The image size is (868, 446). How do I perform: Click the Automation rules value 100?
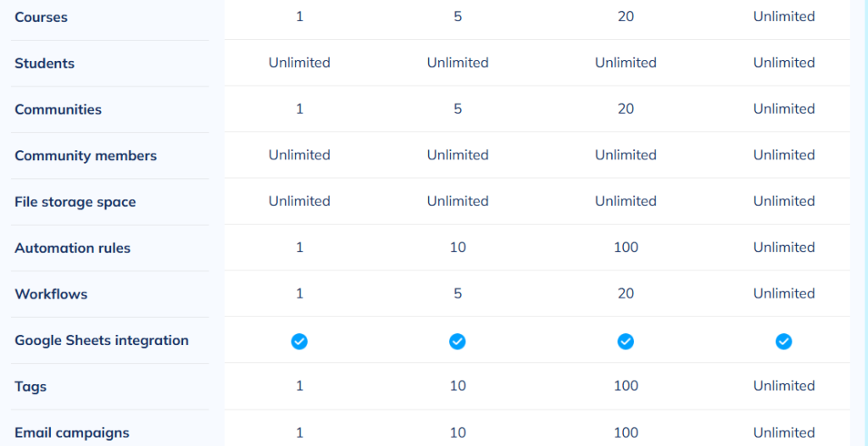tap(626, 247)
